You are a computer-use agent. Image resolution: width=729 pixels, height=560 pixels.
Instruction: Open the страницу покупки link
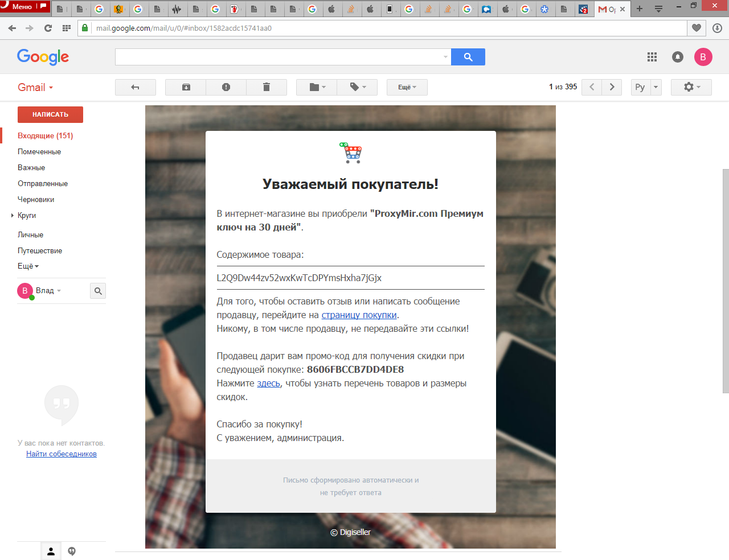coord(359,315)
